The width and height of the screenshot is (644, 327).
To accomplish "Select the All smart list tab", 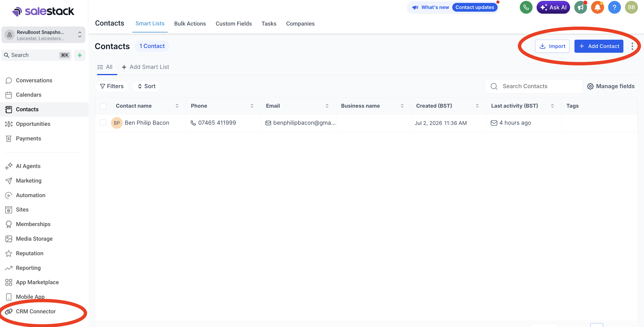I will click(105, 67).
